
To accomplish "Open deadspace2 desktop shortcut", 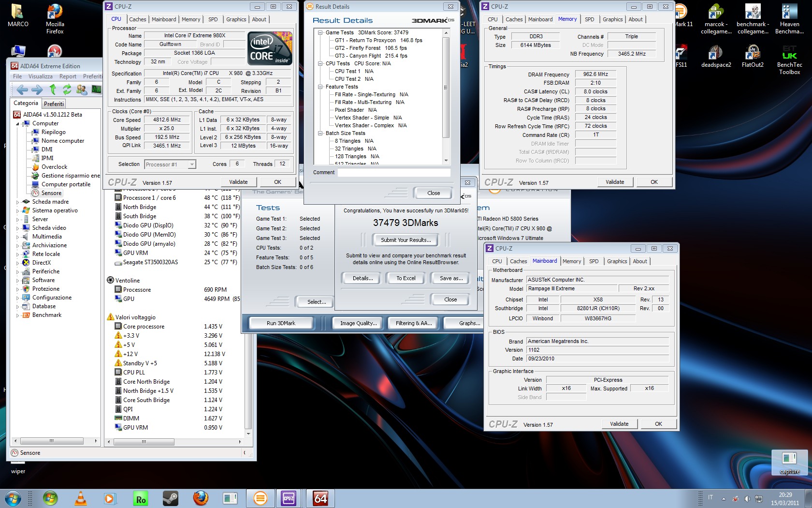I will click(716, 57).
